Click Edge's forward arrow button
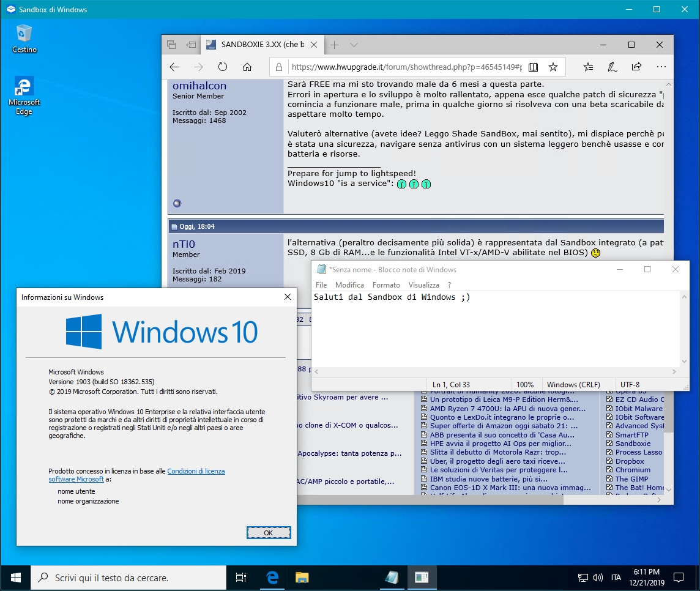This screenshot has width=700, height=591. coord(198,67)
